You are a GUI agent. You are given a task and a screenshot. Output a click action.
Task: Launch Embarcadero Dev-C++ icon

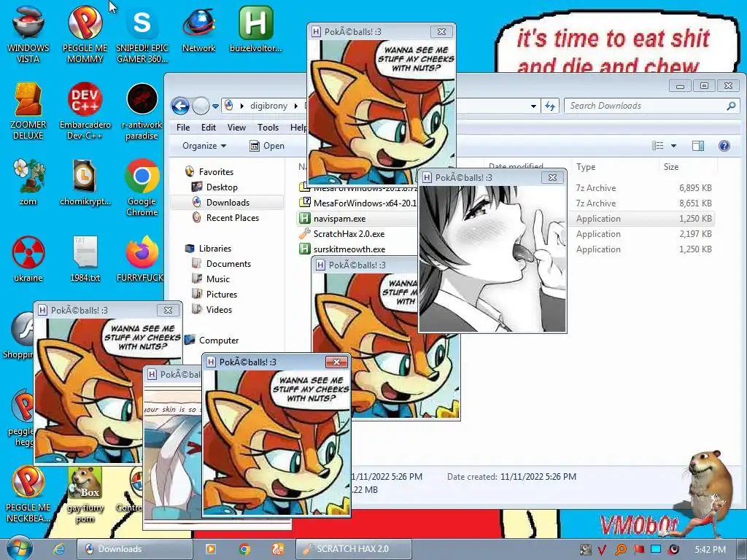(85, 111)
